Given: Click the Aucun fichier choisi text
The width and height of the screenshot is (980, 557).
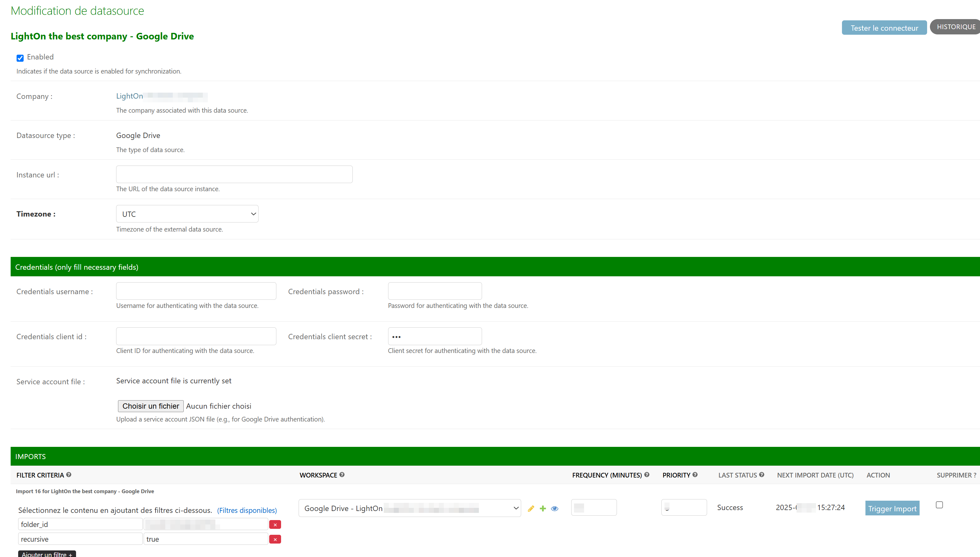Looking at the screenshot, I should 218,406.
